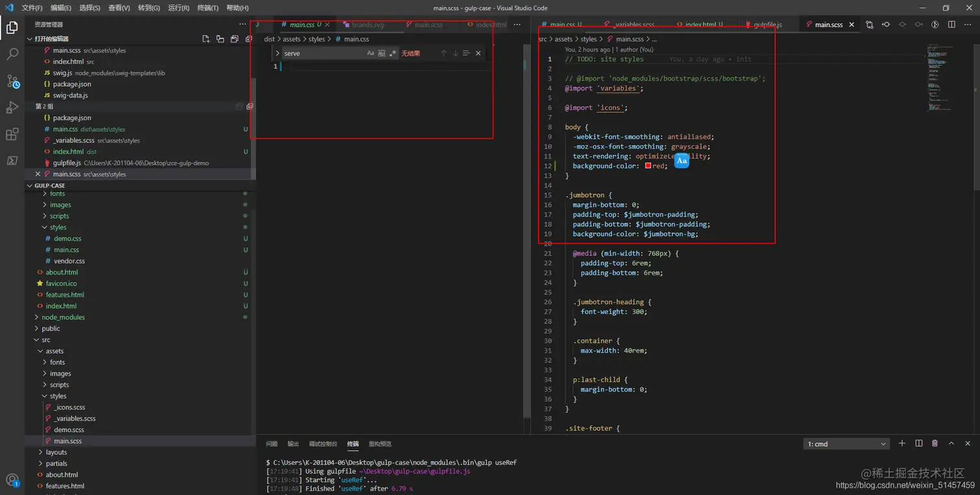Open the 终端(T) menu
Image resolution: width=980 pixels, height=495 pixels.
click(207, 8)
